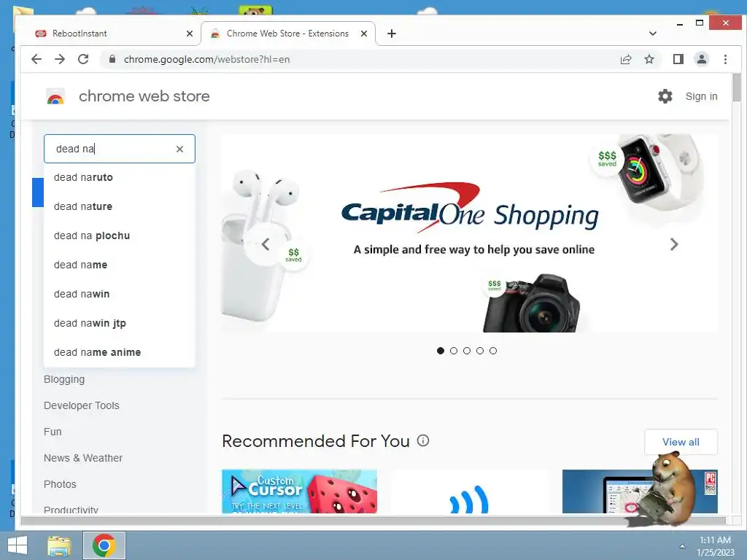Click the Sign in link
747x560 pixels.
[701, 97]
